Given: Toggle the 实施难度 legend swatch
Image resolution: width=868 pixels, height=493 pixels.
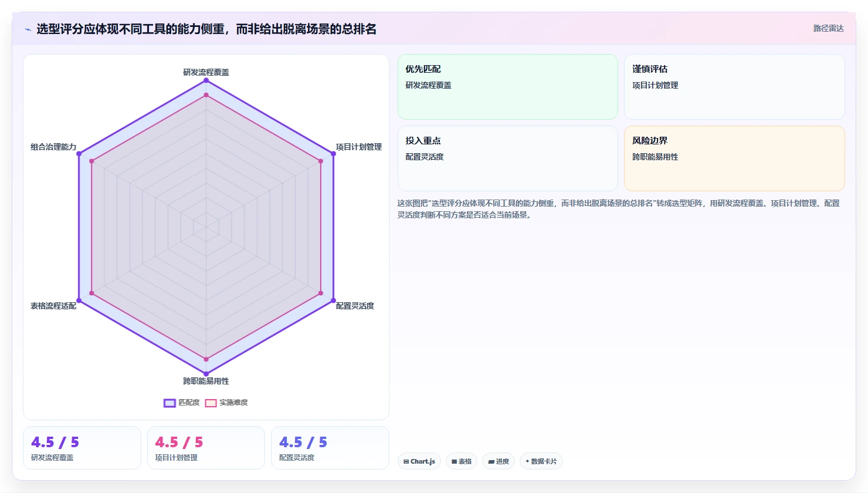Looking at the screenshot, I should tap(211, 403).
